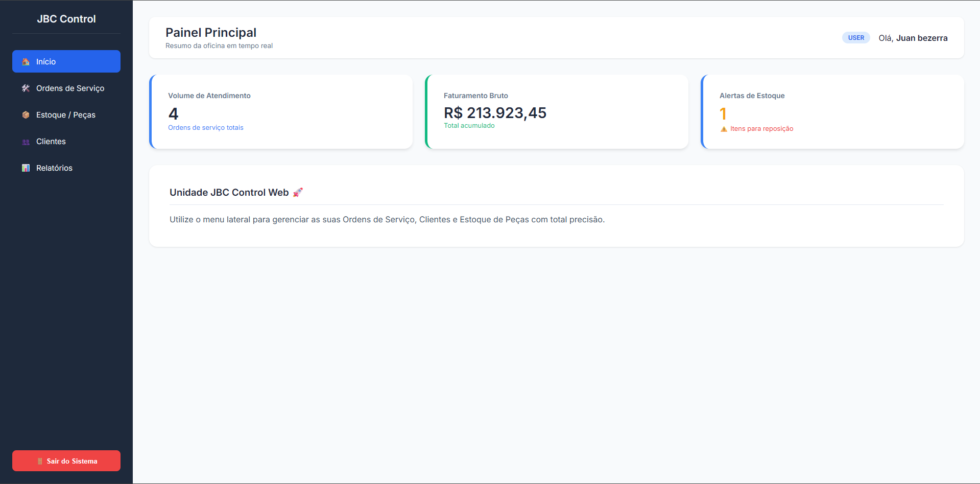Screen dimensions: 980x484
Task: Select the people icon next to Clientes
Action: click(x=26, y=142)
